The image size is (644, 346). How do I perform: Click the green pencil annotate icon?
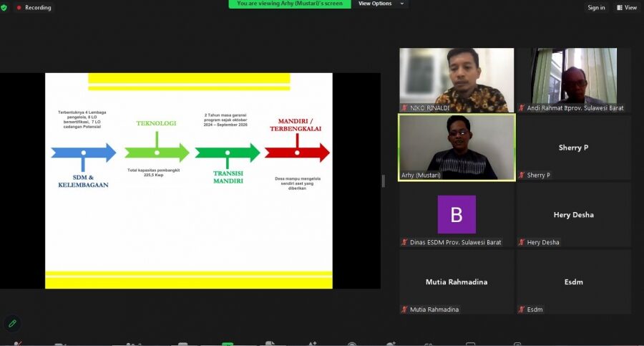[12, 323]
